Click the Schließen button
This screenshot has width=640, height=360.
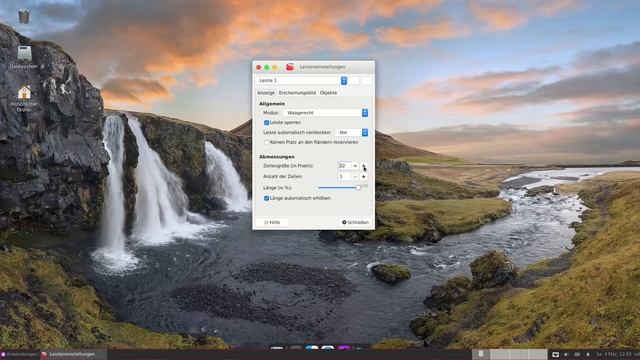(x=356, y=222)
